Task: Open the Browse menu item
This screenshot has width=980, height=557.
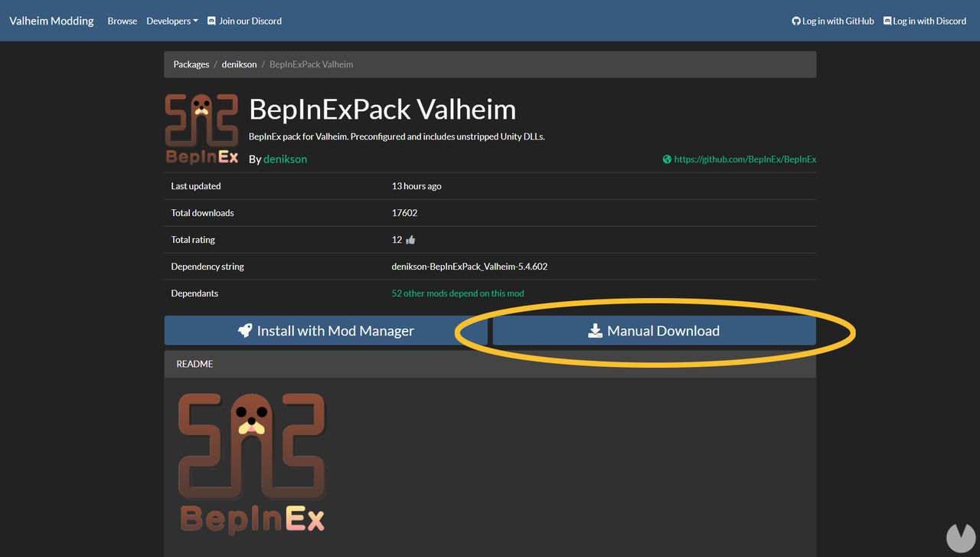Action: [122, 21]
